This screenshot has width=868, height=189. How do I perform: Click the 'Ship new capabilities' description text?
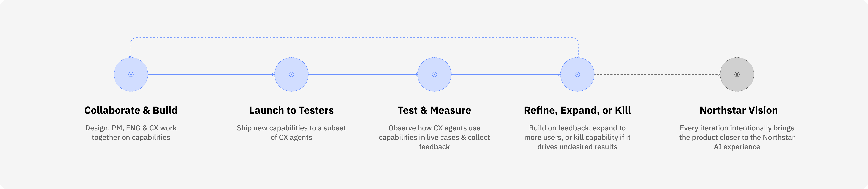pyautogui.click(x=291, y=133)
